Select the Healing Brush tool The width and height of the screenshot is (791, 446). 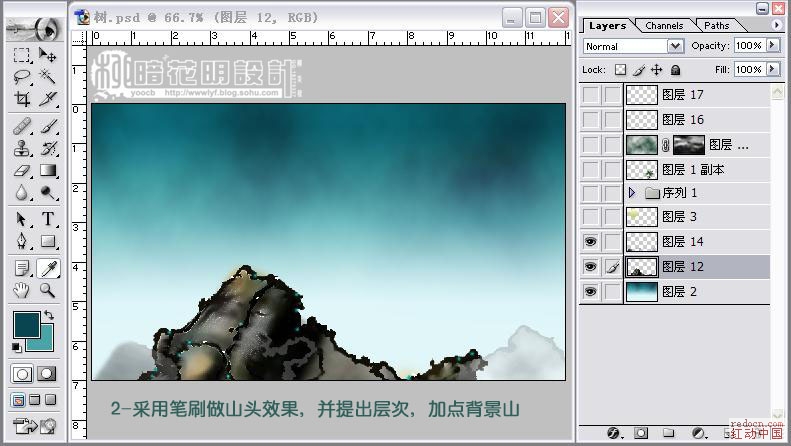pyautogui.click(x=22, y=126)
